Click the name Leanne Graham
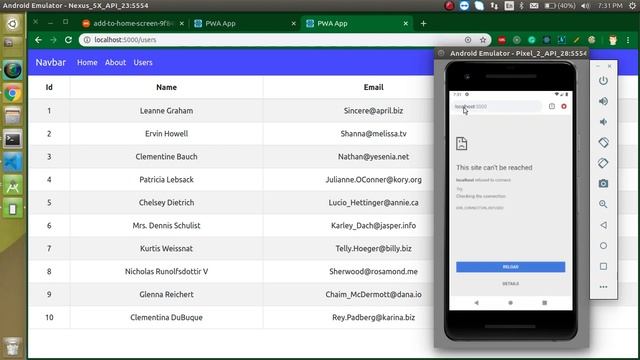The width and height of the screenshot is (640, 360). pyautogui.click(x=167, y=111)
